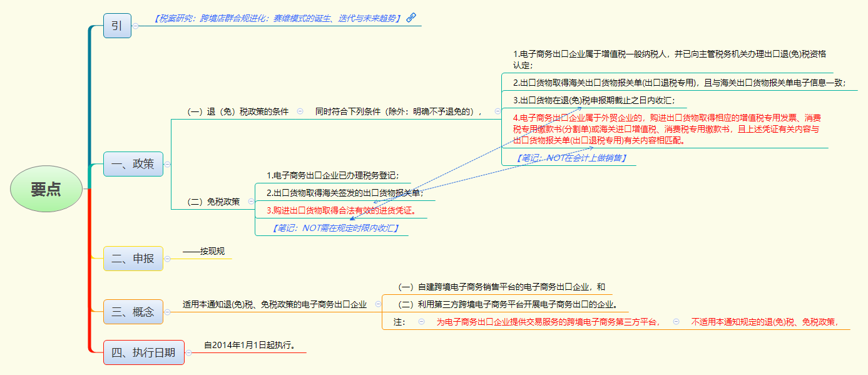868x375 pixels.
Task: Select (二)利用第三方跨境电子商务平台 node
Action: click(x=508, y=304)
